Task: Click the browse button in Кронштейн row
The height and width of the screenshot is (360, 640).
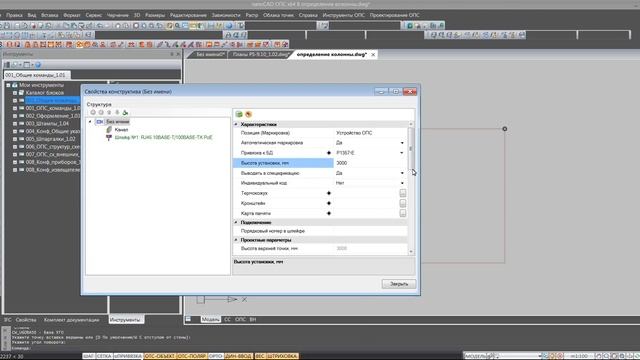Action: 403,203
